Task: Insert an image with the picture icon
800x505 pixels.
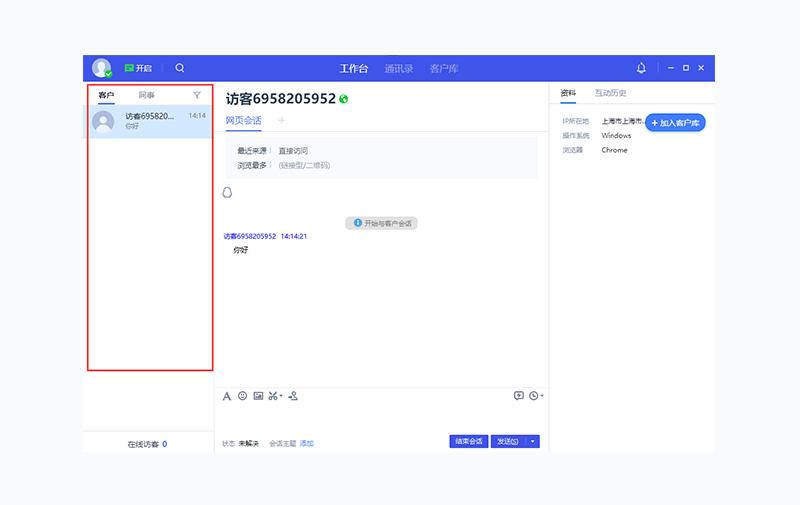Action: tap(258, 396)
